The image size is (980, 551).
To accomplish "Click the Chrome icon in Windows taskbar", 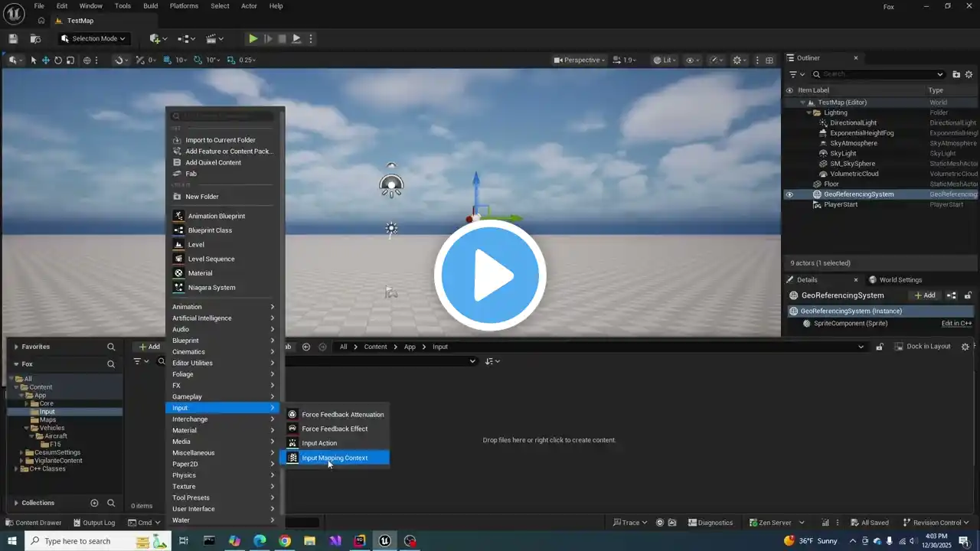I will pos(285,541).
